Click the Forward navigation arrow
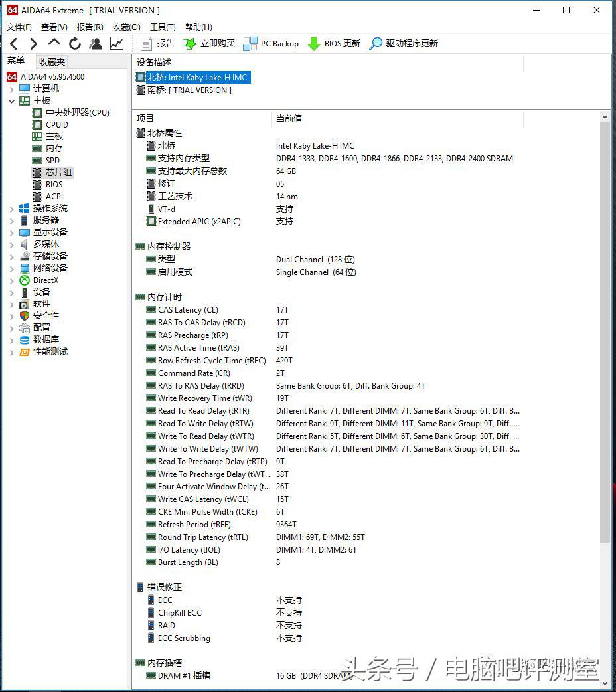Screen dimensions: 616x692 [x=33, y=44]
